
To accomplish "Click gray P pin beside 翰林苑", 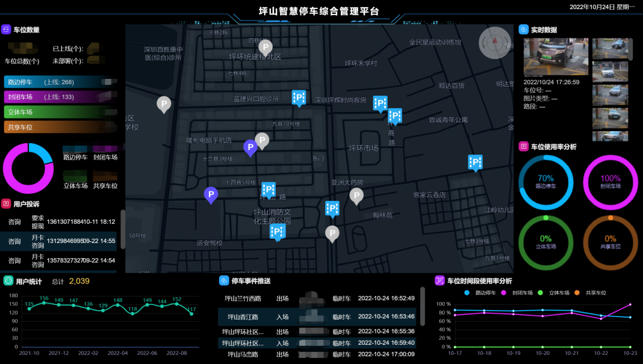I will click(356, 196).
